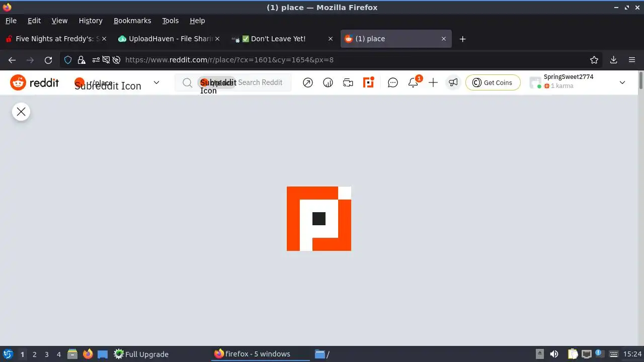Bookmark this page with the star icon
Image resolution: width=644 pixels, height=362 pixels.
pos(594,60)
